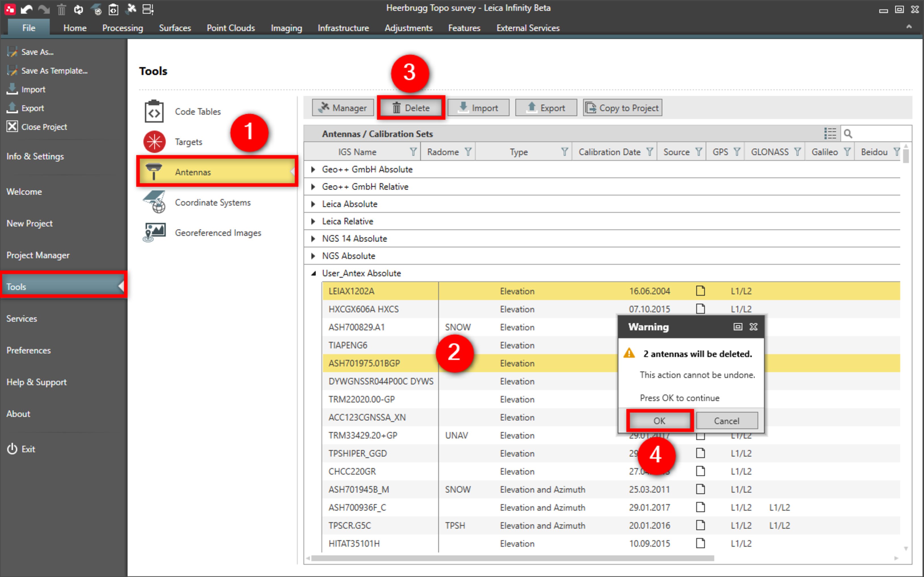
Task: Expand Leica Absolute group
Action: tap(313, 204)
